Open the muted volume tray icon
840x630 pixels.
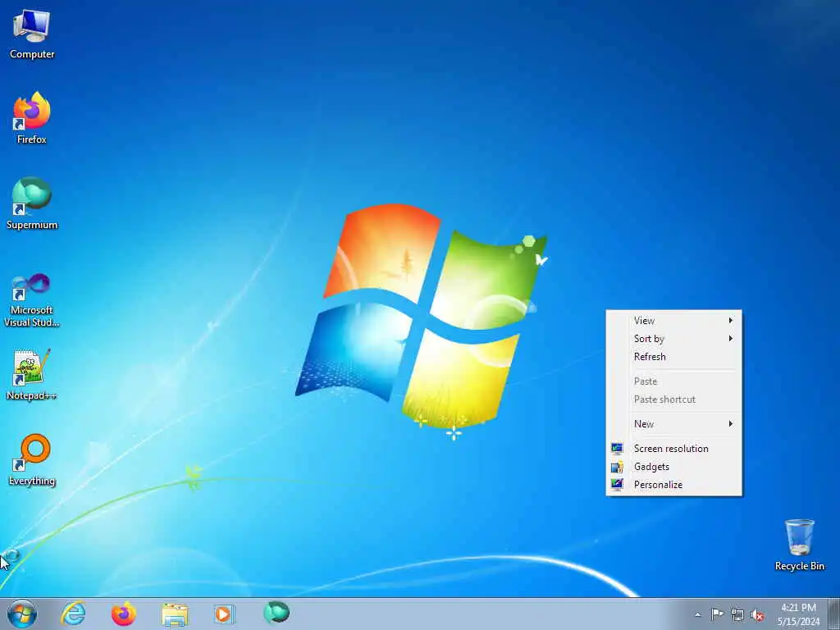coord(757,614)
